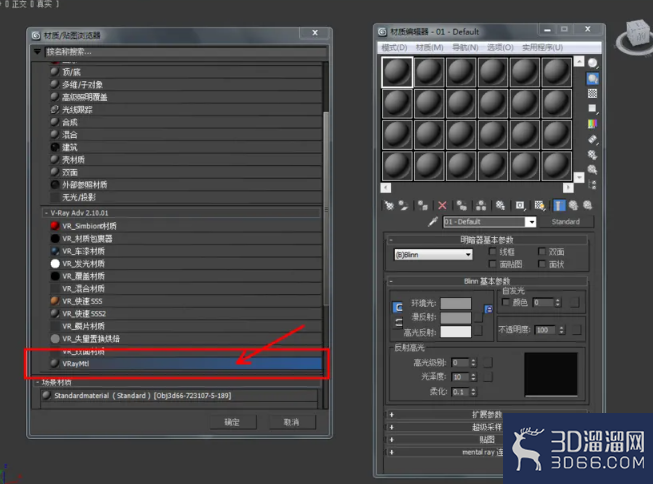Open the 01 - Default material name dropdown

click(531, 222)
